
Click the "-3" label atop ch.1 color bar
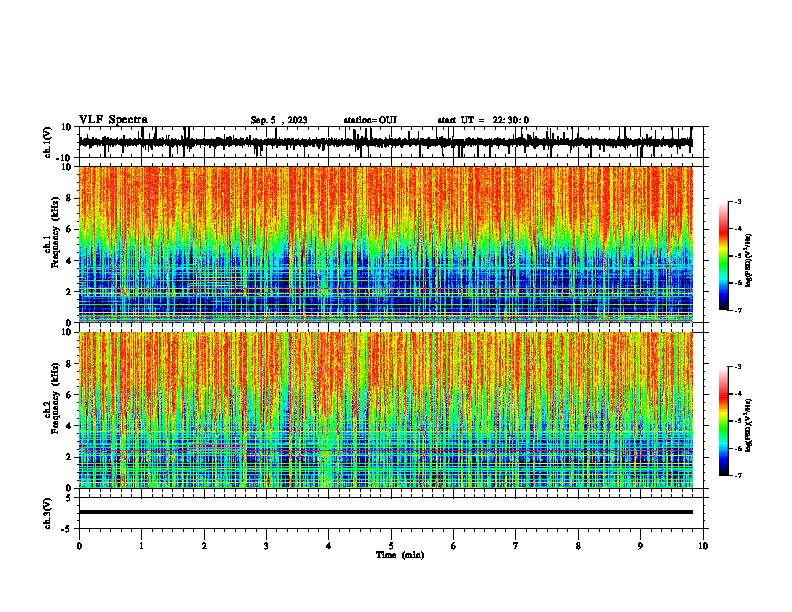point(737,201)
